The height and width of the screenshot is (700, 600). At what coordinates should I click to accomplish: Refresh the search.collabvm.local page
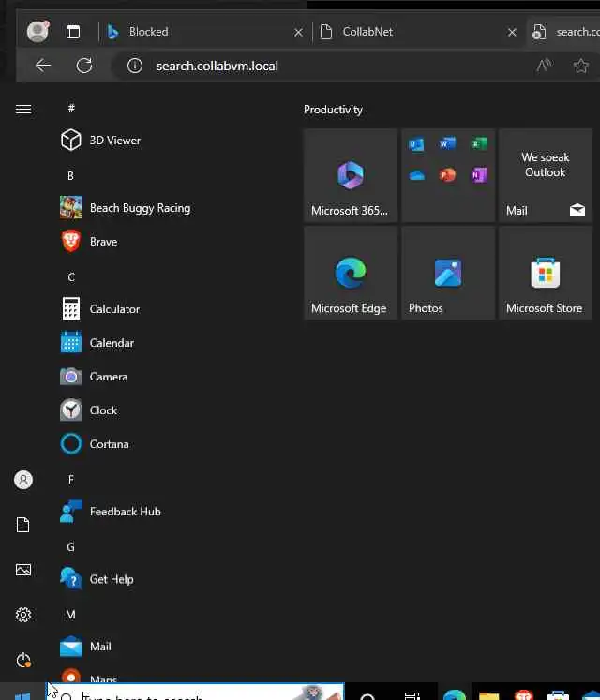(84, 66)
